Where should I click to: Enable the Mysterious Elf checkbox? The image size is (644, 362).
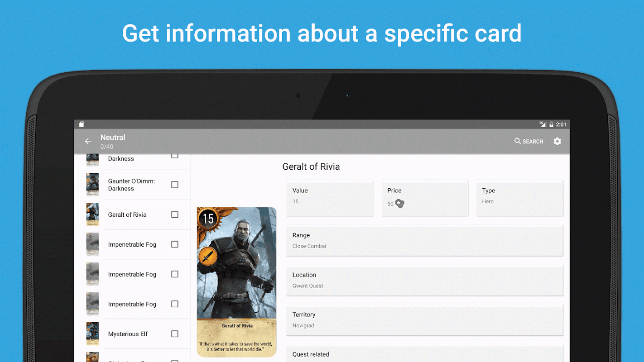pyautogui.click(x=175, y=334)
